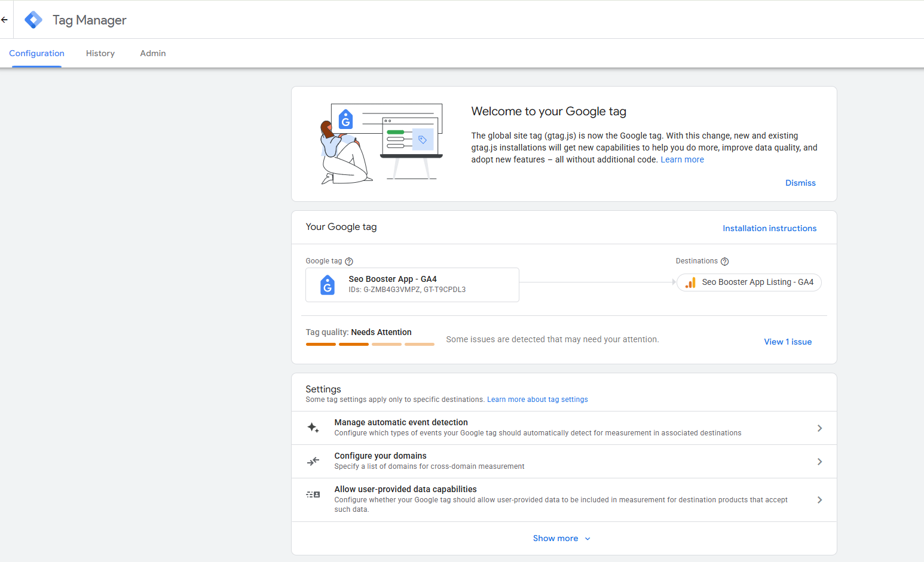Click the issues detected message text
The width and height of the screenshot is (924, 562).
(x=552, y=339)
